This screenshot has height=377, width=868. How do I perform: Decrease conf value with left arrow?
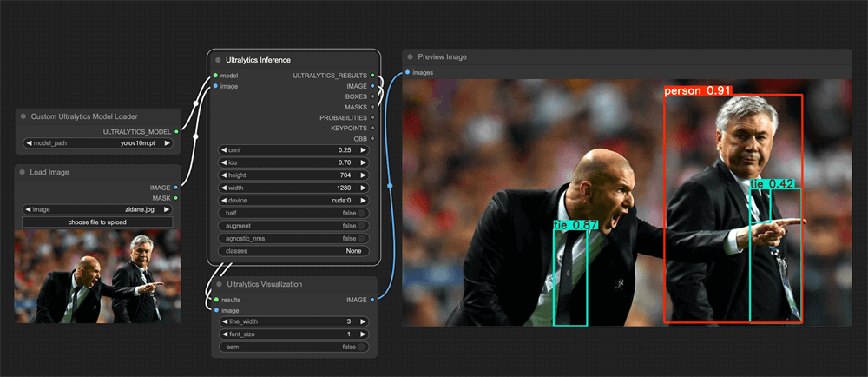pos(224,150)
